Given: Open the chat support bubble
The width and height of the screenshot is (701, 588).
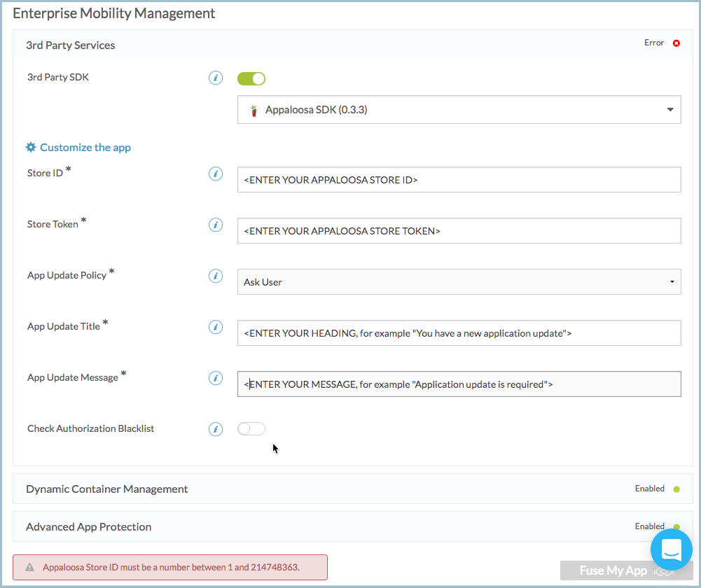Looking at the screenshot, I should pyautogui.click(x=672, y=549).
